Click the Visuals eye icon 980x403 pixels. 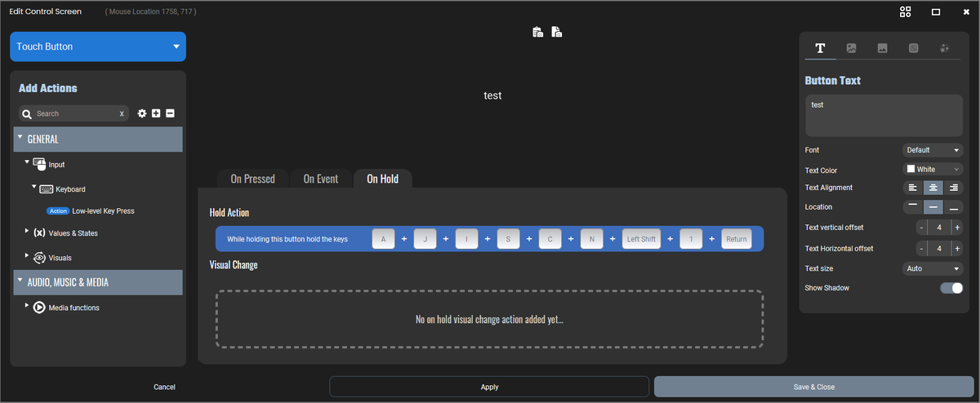click(x=39, y=257)
